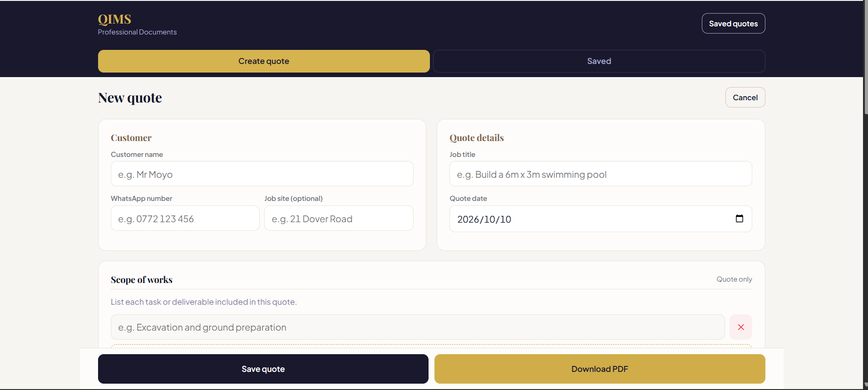868x390 pixels.
Task: Click the List each task description text
Action: point(204,302)
